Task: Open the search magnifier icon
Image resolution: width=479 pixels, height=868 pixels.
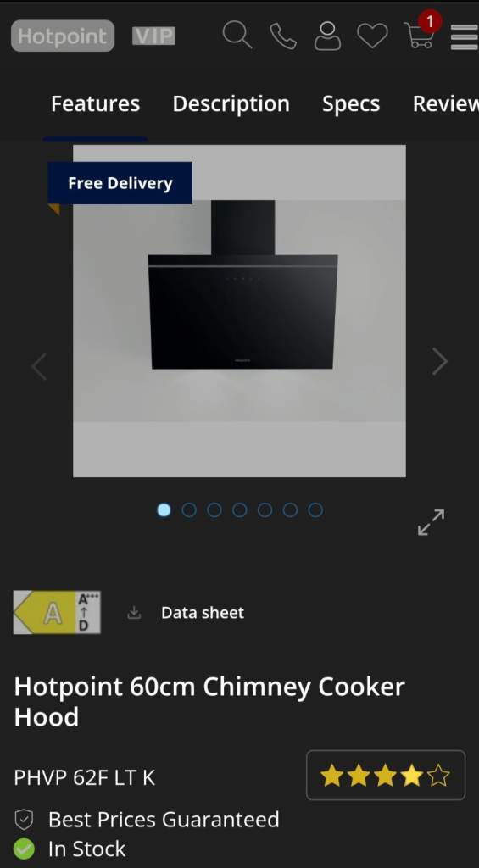Action: (237, 36)
